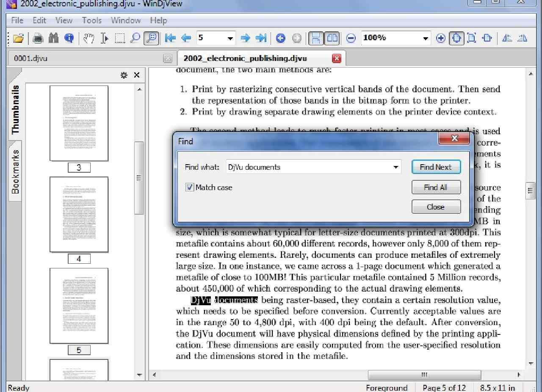Rotate the page right

tap(522, 38)
